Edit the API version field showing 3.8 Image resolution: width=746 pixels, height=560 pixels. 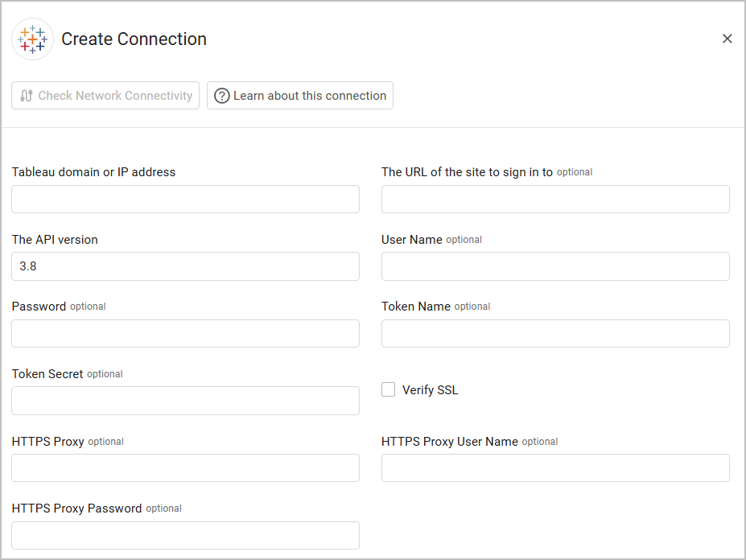pos(185,266)
